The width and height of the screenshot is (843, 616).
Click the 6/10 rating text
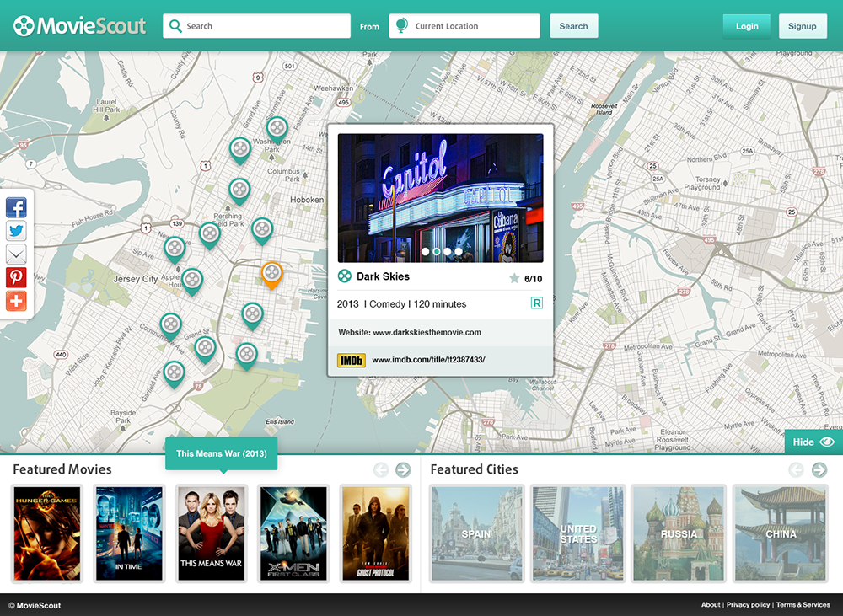point(534,278)
